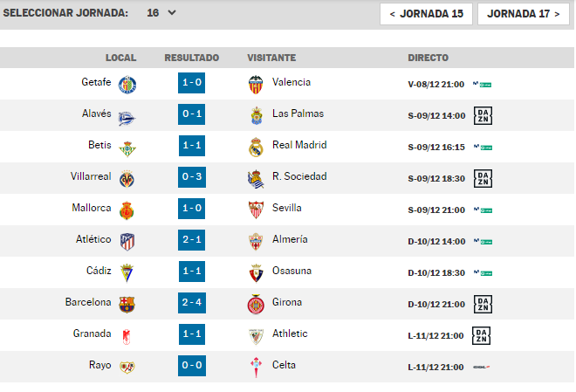Viewport: 576px width, 392px height.
Task: Go to Jornada 15
Action: pyautogui.click(x=426, y=14)
